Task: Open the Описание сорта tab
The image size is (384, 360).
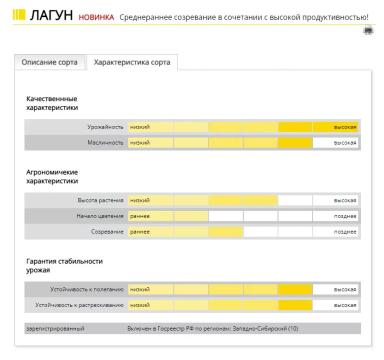Action: click(x=50, y=62)
